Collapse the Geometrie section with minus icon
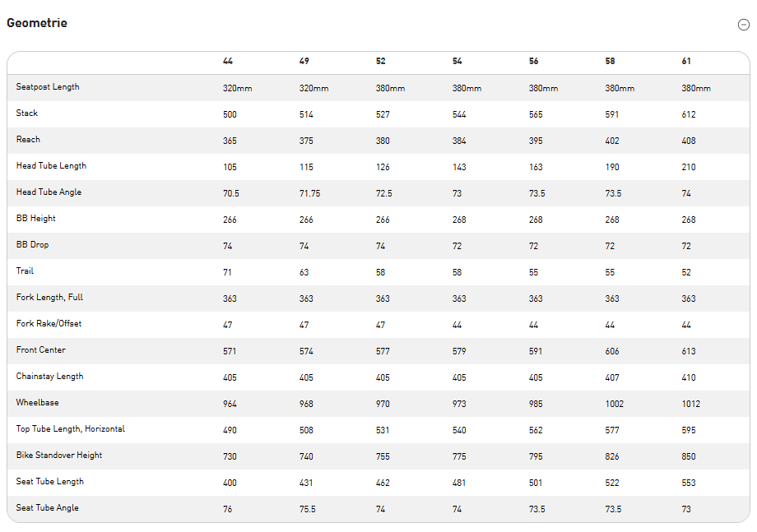 pos(744,25)
